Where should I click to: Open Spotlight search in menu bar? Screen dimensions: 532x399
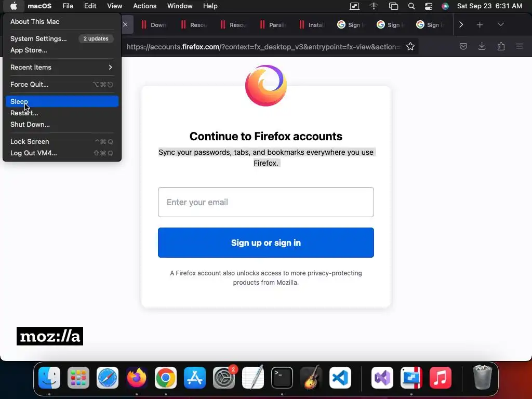pyautogui.click(x=411, y=6)
